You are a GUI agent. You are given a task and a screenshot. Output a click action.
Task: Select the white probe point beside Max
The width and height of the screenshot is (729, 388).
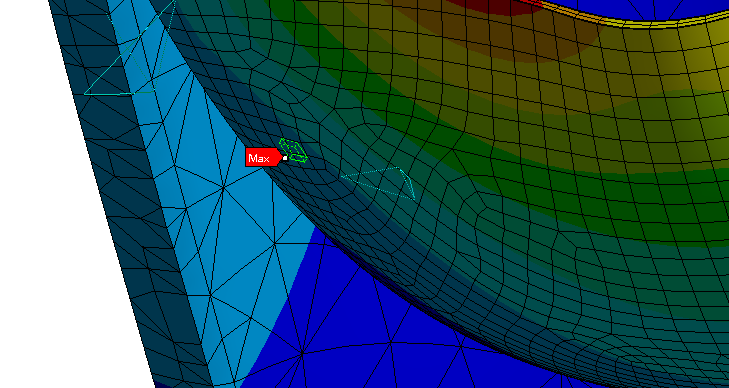(x=285, y=158)
